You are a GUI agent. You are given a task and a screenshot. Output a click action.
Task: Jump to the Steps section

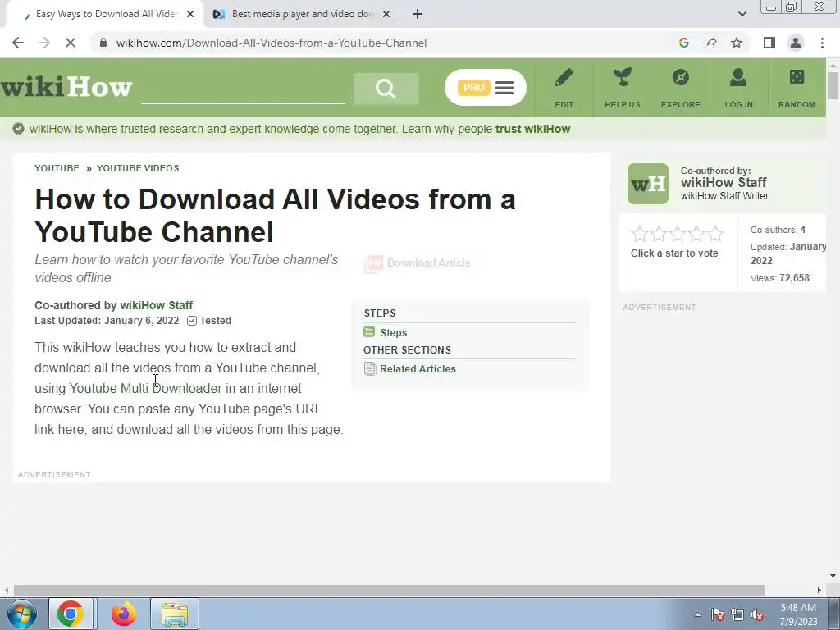pyautogui.click(x=394, y=333)
